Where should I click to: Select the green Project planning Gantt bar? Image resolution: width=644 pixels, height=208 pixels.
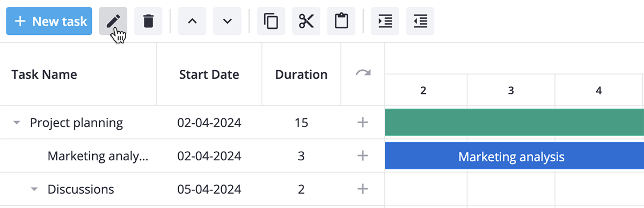[x=514, y=122]
